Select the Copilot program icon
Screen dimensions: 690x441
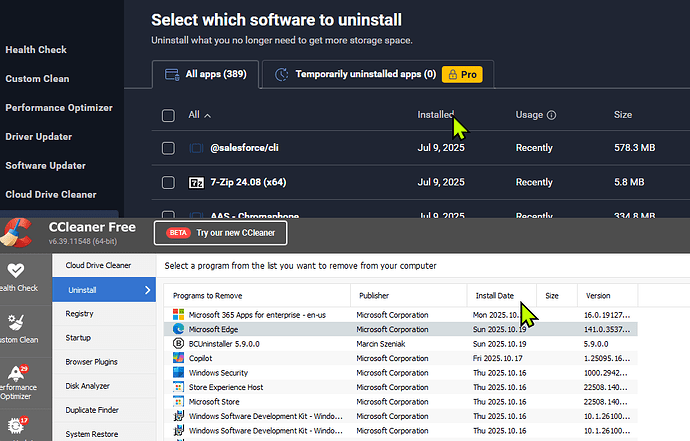coord(179,355)
